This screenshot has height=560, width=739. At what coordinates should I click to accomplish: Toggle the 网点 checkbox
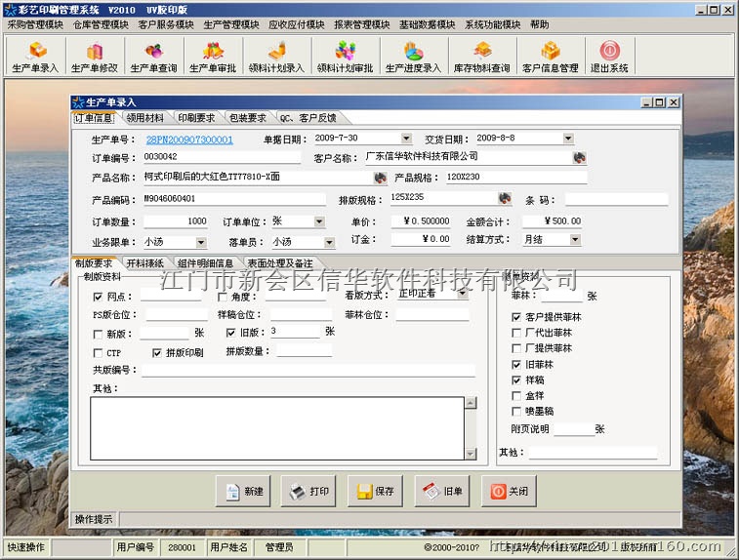point(98,297)
